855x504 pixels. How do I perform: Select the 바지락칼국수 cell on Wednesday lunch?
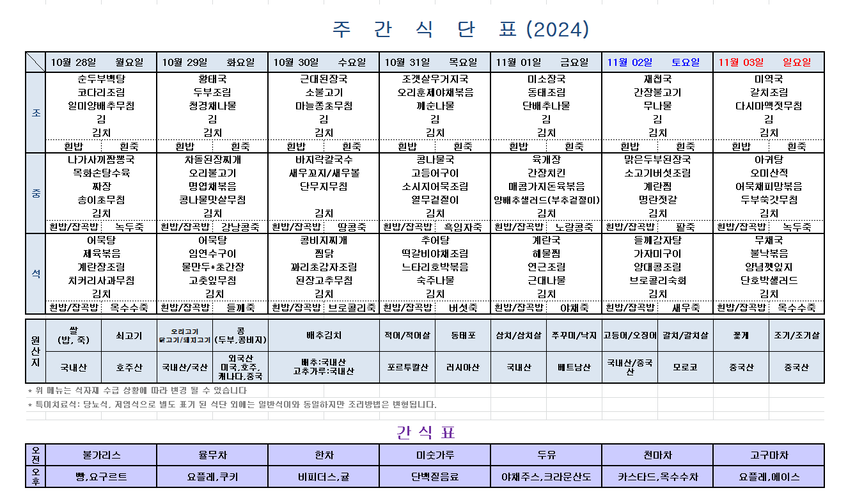(x=324, y=160)
